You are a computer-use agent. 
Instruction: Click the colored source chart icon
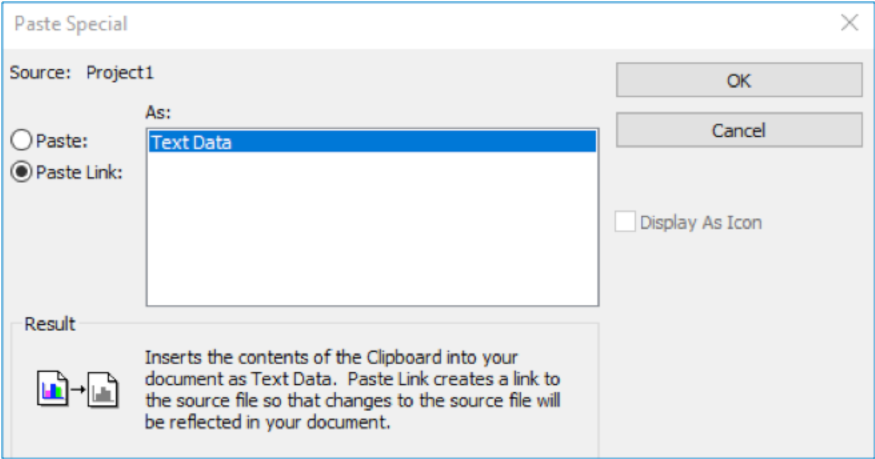pyautogui.click(x=51, y=387)
